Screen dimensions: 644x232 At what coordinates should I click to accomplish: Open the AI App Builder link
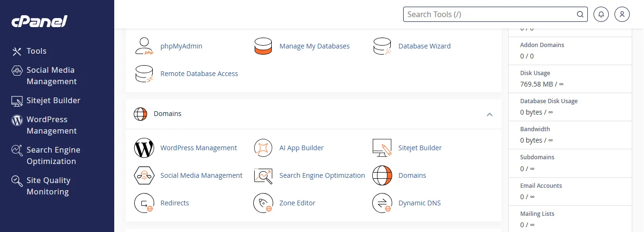point(302,148)
